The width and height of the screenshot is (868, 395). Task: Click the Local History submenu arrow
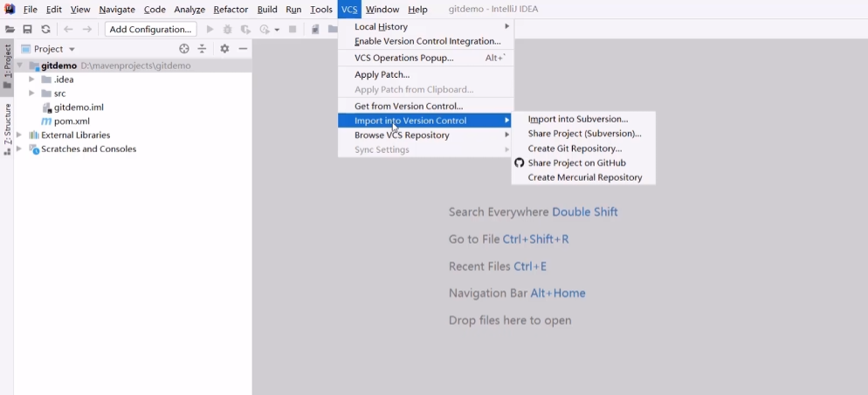pyautogui.click(x=506, y=26)
